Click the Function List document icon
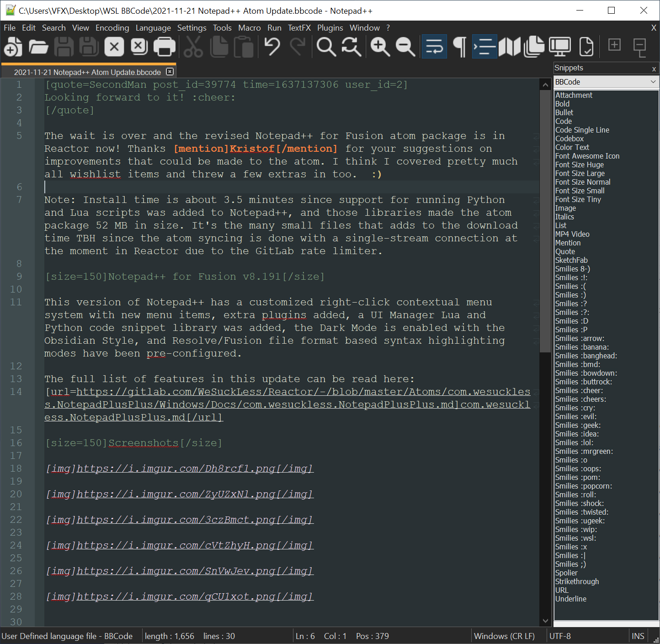The width and height of the screenshot is (660, 644). point(586,47)
